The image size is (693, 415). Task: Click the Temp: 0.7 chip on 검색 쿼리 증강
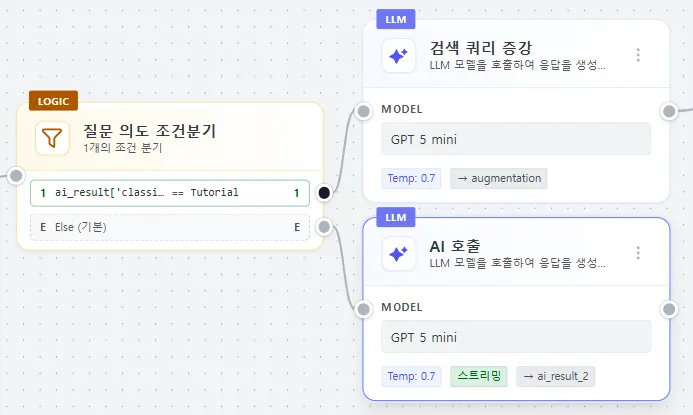(413, 178)
